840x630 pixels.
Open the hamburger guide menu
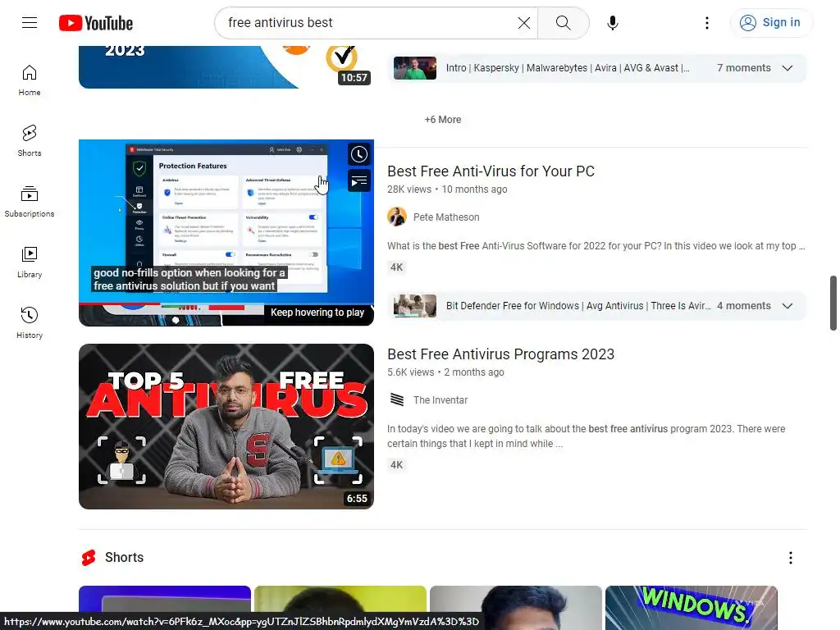coord(30,22)
